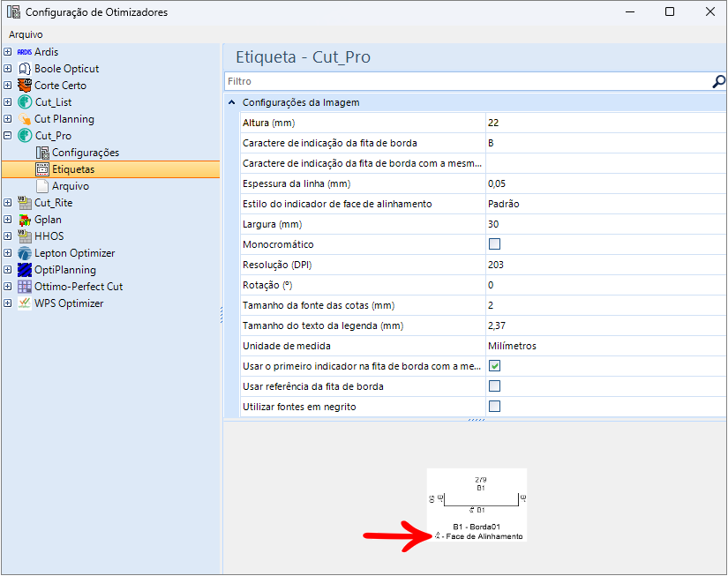Enable Utilizar fontes em negrito checkbox
Viewport: 728px width, 576px height.
tap(494, 407)
